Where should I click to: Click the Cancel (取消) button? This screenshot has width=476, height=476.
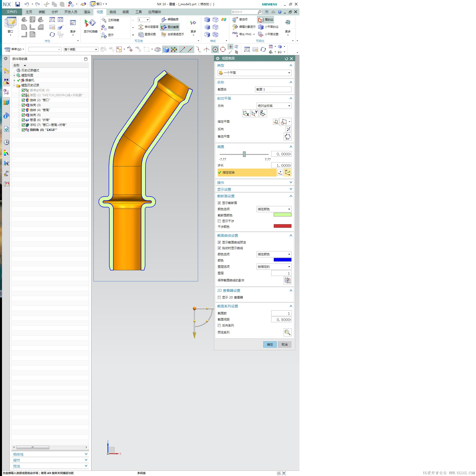[284, 344]
